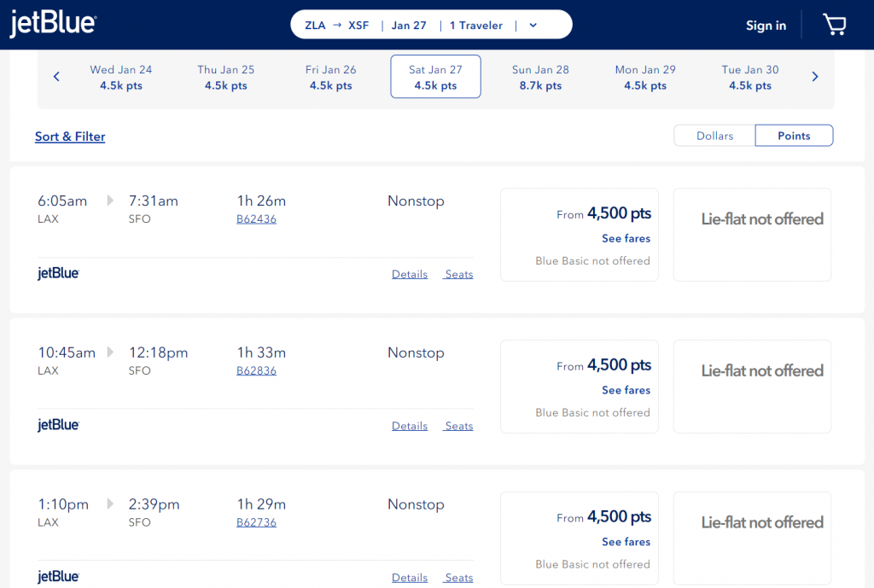Select Sun Jan 28 at 8.7k pts
Image resolution: width=874 pixels, height=588 pixels.
pyautogui.click(x=540, y=77)
